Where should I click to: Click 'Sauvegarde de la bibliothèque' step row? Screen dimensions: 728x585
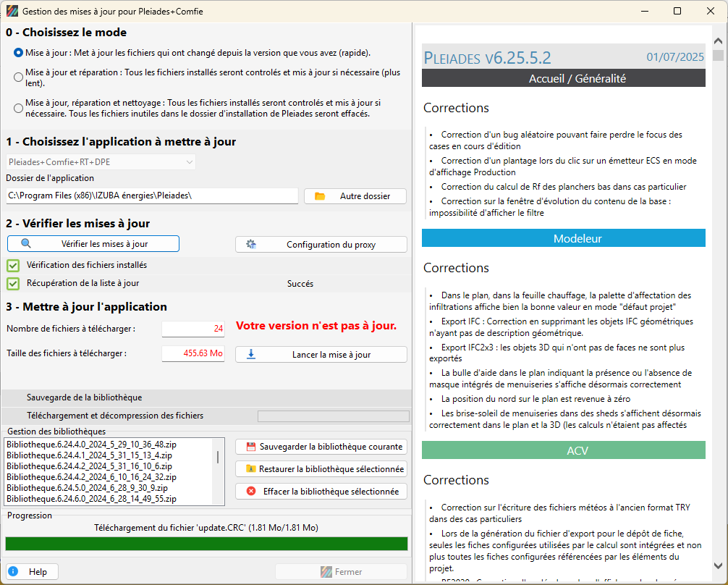(x=207, y=397)
